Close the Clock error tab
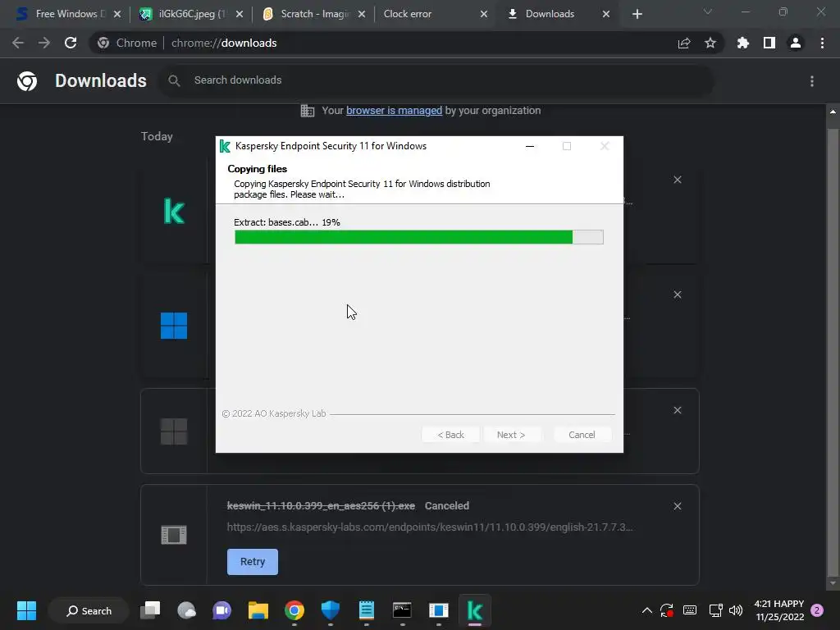 pyautogui.click(x=484, y=14)
